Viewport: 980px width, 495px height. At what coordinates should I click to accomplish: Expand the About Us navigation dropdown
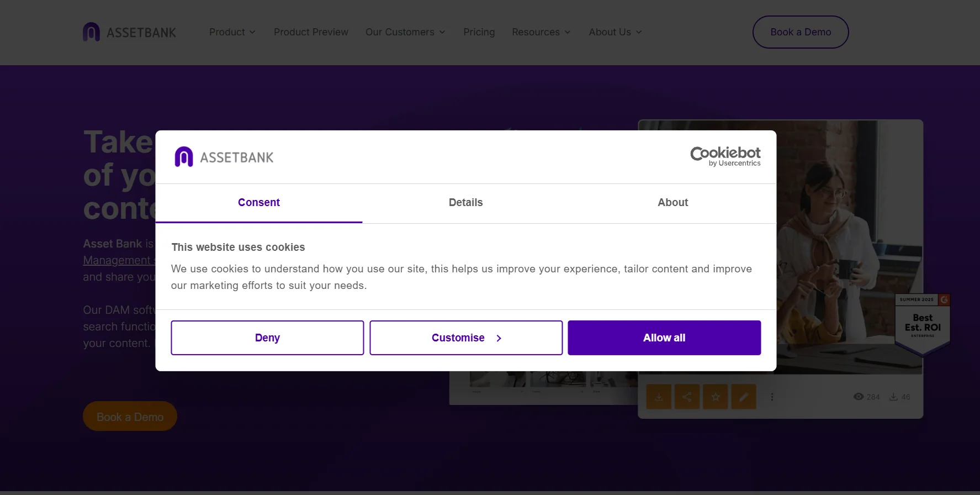click(615, 32)
